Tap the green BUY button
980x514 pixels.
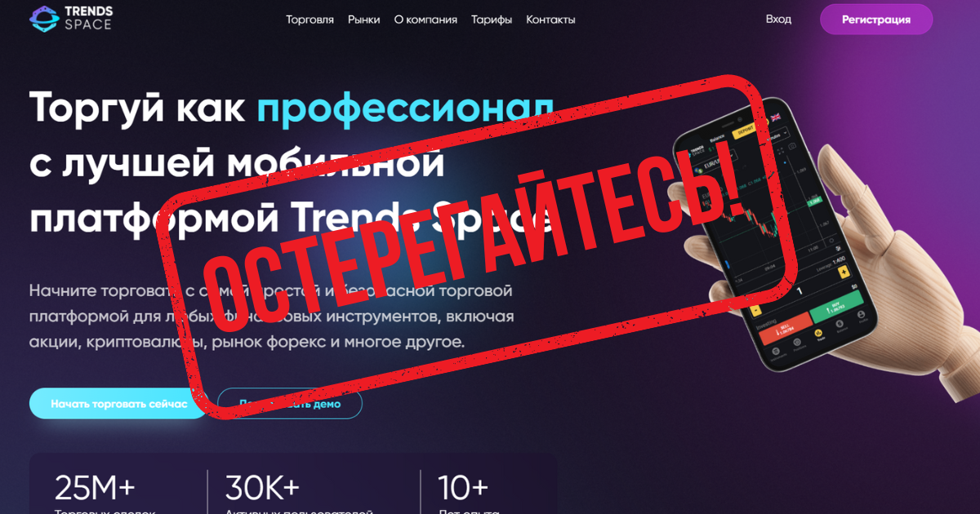(x=836, y=307)
